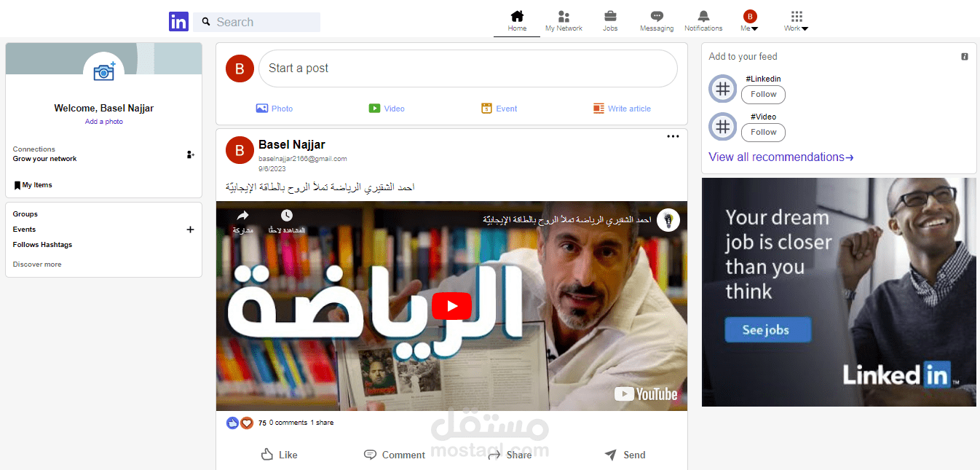Click the blue like reaction icon
Viewport: 980px width, 470px height.
pyautogui.click(x=232, y=423)
